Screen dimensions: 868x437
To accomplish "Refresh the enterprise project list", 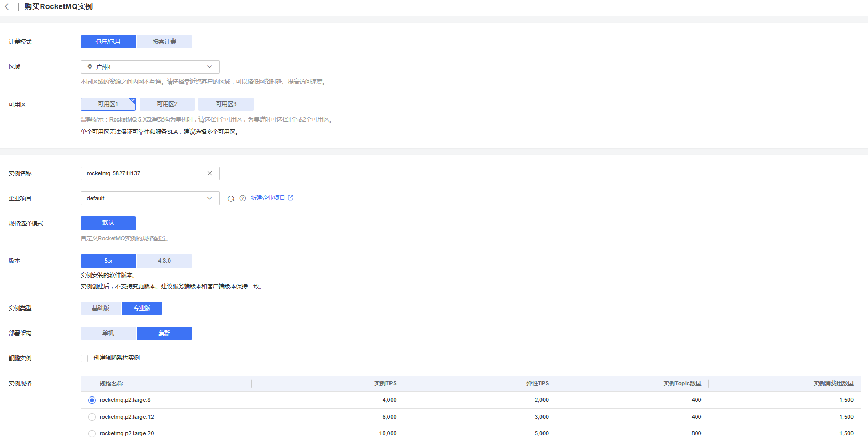I will pyautogui.click(x=231, y=198).
